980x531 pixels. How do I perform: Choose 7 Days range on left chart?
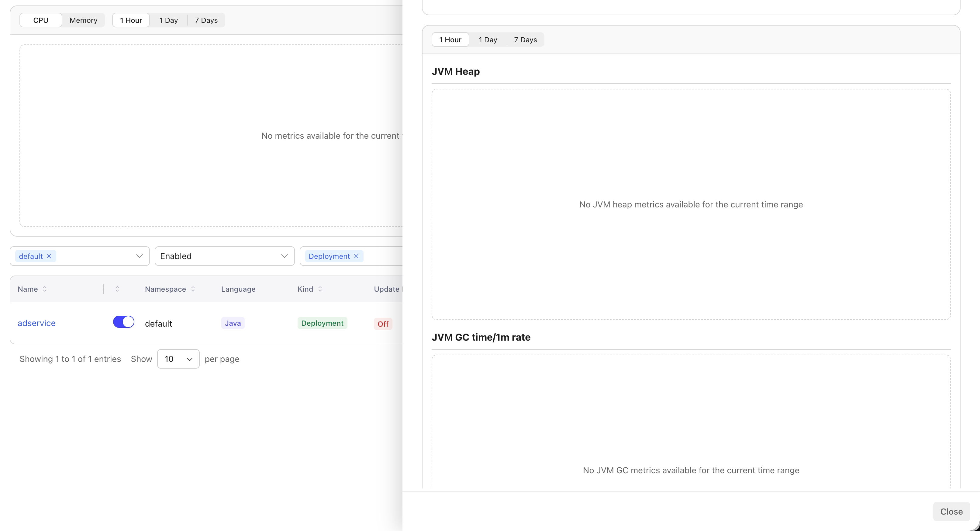coord(206,20)
